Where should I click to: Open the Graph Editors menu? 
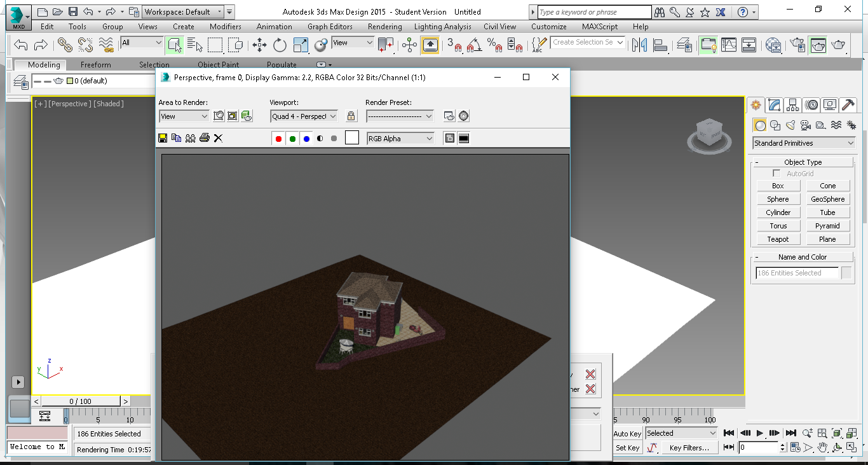330,27
